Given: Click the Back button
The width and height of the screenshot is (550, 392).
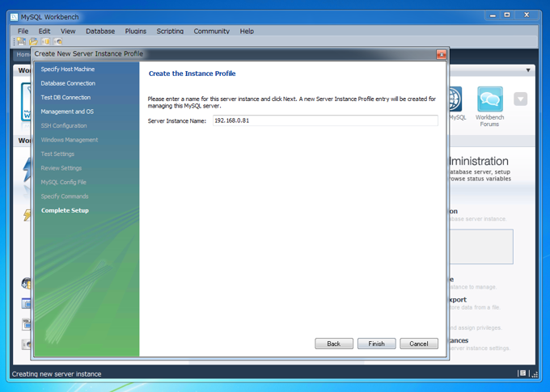Looking at the screenshot, I should click(x=334, y=344).
